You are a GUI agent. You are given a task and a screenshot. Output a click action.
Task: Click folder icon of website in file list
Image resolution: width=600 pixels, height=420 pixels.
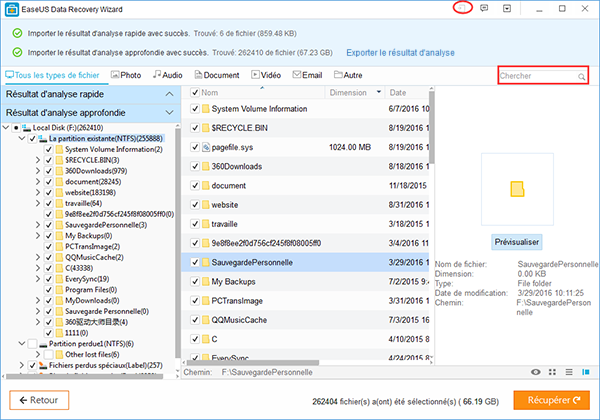206,205
